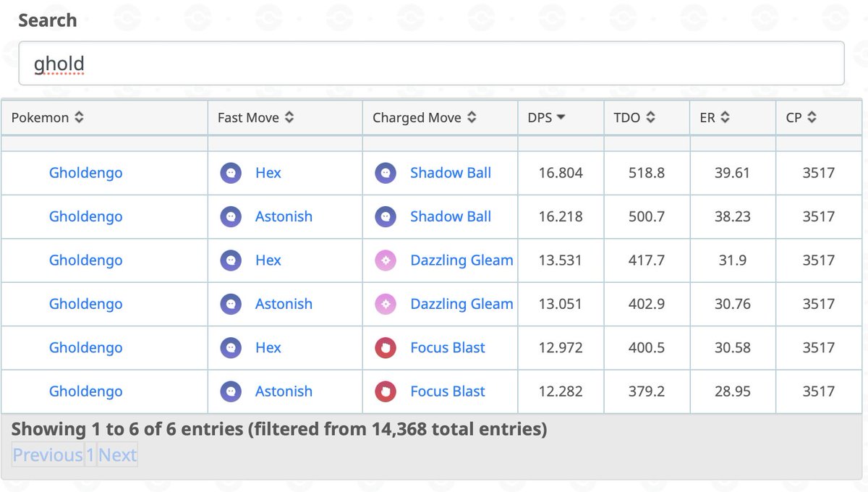Click the ghost type icon beside Hex in Shadow Ball row
This screenshot has width=868, height=492.
(x=231, y=173)
